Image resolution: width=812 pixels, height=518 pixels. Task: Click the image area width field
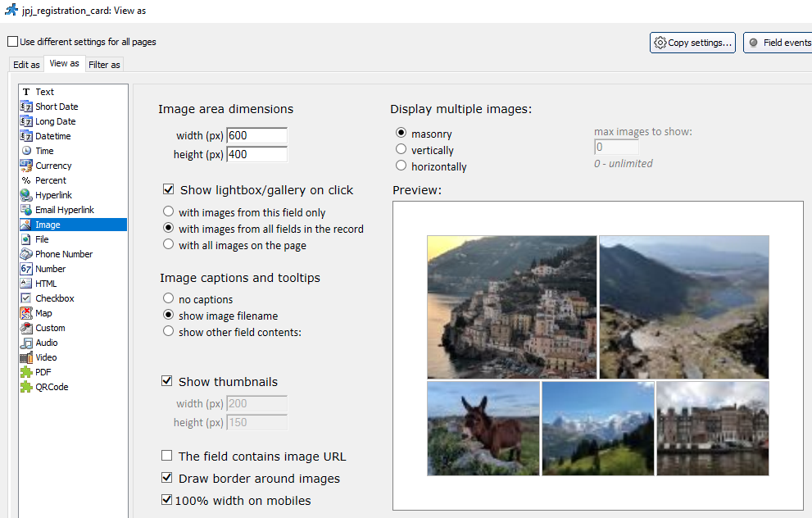[256, 135]
